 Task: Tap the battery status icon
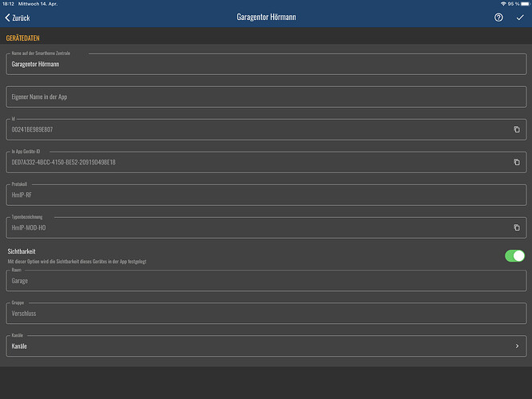[x=523, y=3]
